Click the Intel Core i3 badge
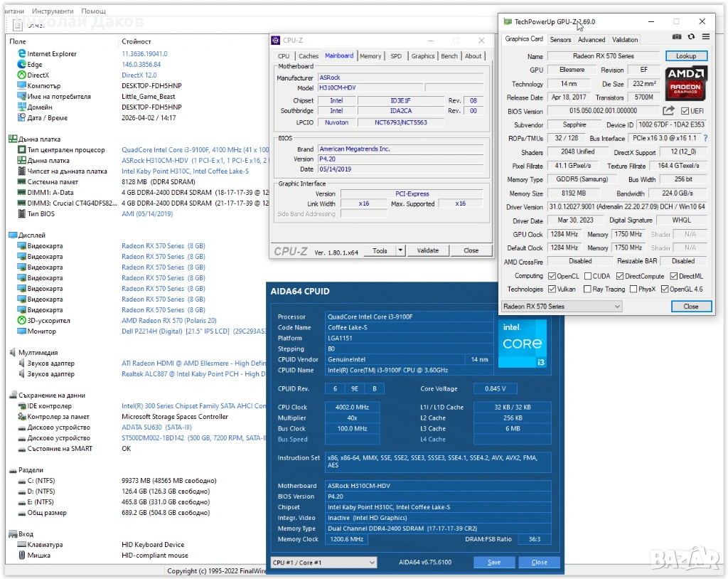 [523, 344]
